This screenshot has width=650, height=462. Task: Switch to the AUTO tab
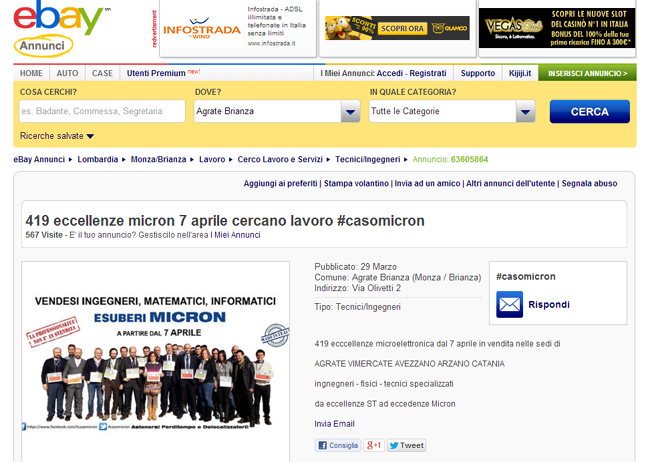[67, 73]
